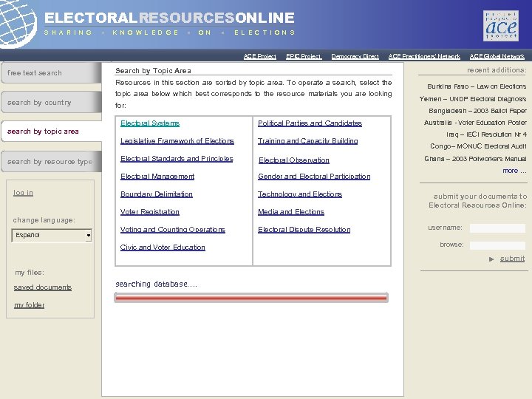Open the free text search tab
Image resolution: width=532 pixels, height=399 pixels.
(x=51, y=72)
